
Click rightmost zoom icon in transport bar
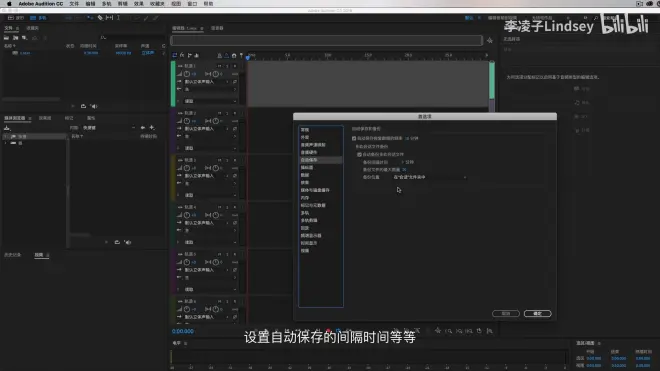[490, 331]
